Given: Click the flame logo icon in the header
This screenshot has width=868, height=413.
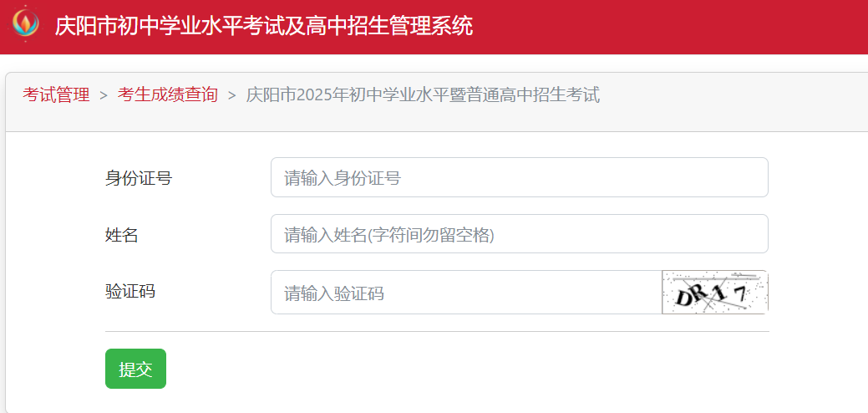Looking at the screenshot, I should [x=26, y=23].
